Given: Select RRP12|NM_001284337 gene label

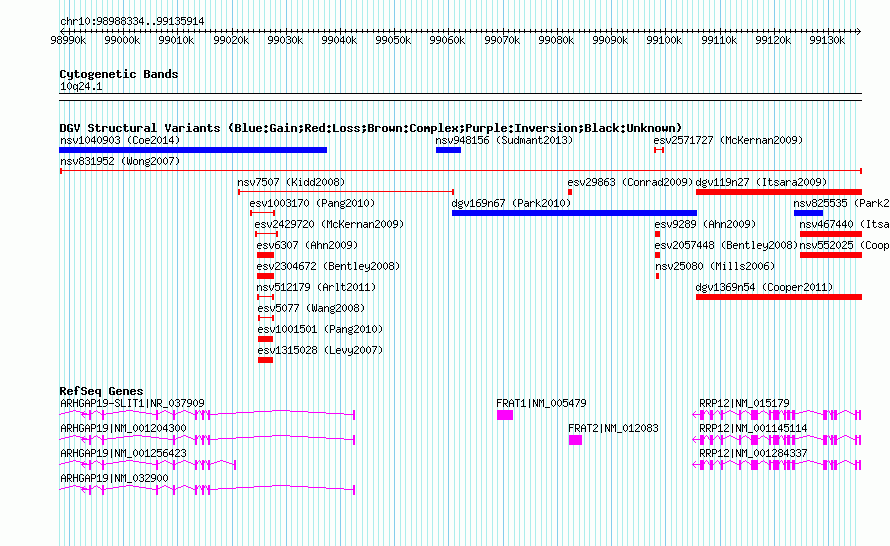Looking at the screenshot, I should point(753,453).
